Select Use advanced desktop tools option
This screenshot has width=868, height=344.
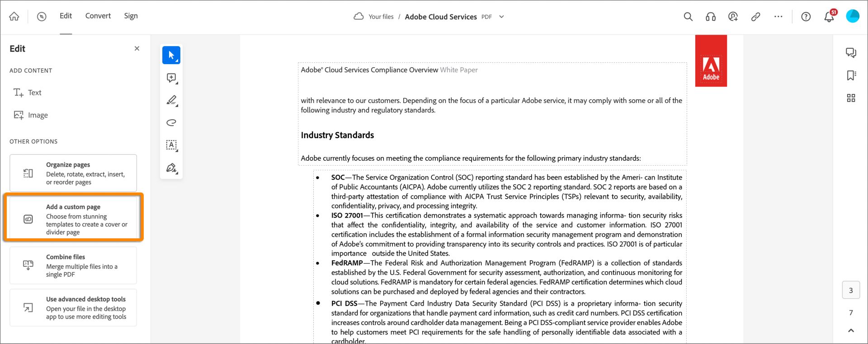73,307
